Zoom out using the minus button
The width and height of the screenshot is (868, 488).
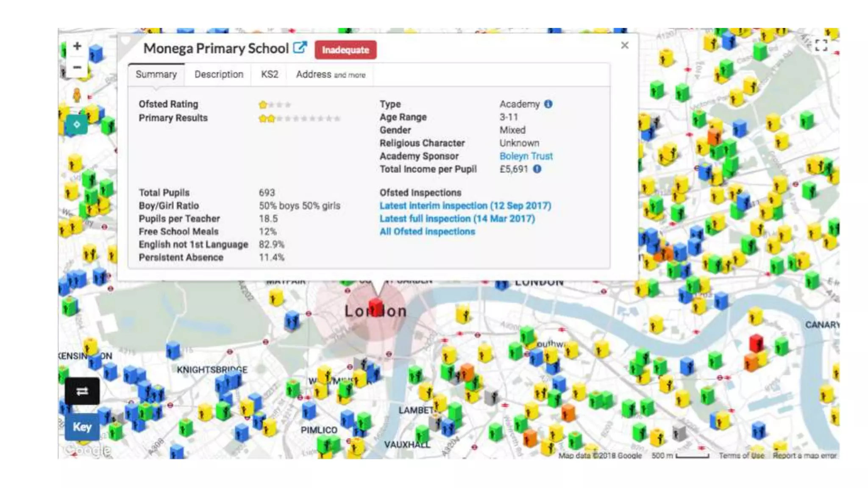tap(77, 67)
